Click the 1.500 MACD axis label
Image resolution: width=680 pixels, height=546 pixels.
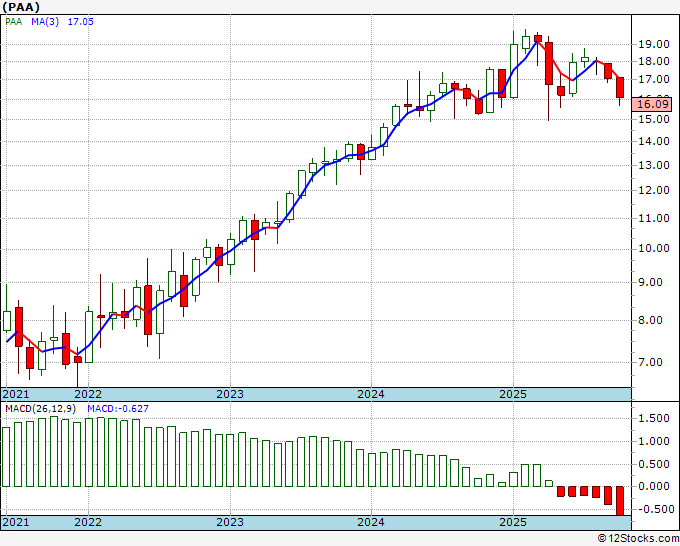(x=654, y=418)
